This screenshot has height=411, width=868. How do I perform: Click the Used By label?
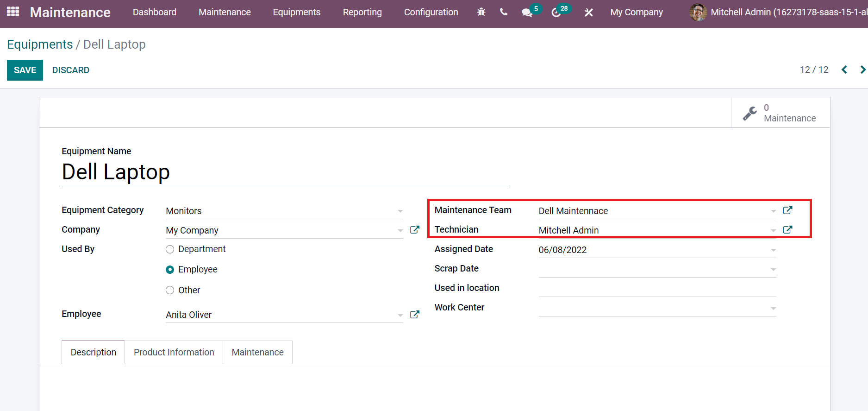point(78,249)
